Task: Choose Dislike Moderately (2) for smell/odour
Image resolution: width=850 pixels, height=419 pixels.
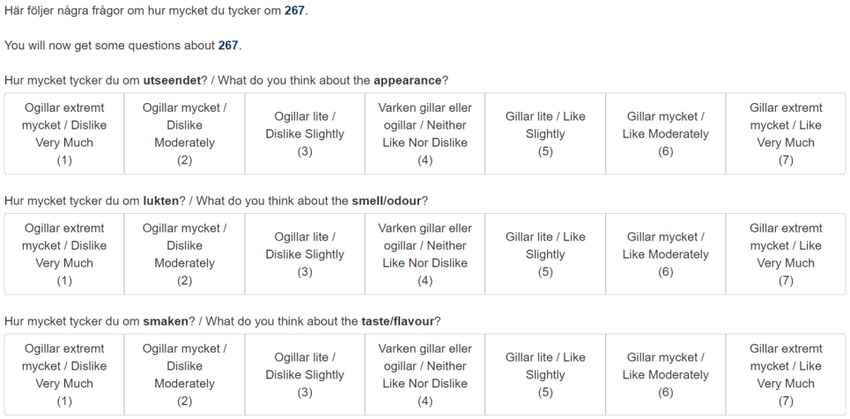Action: (184, 254)
